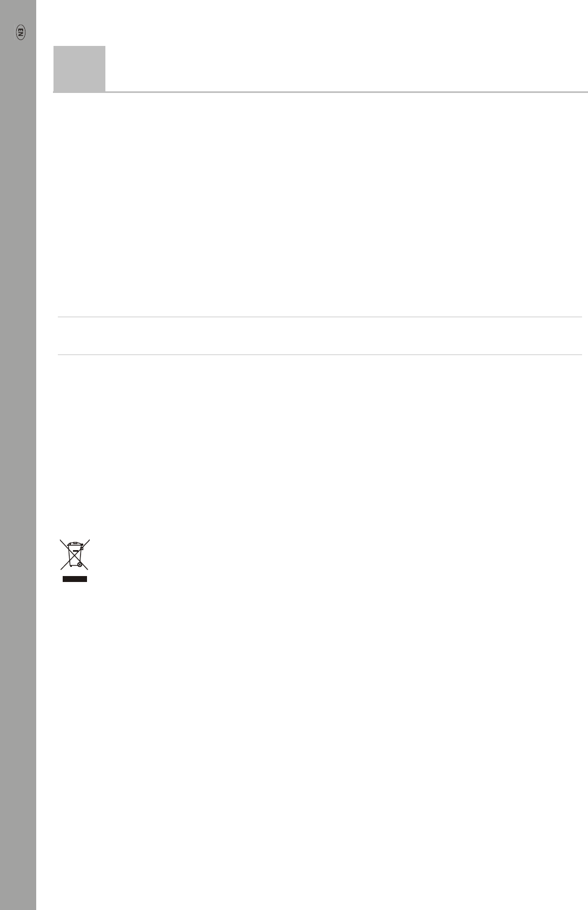588x910 pixels.
Task: Click the blank band between the thin dividers
Action: [320, 336]
